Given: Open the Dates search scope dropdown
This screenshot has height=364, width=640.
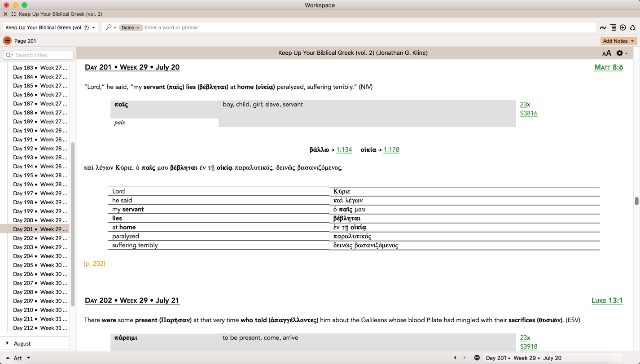Looking at the screenshot, I should pos(131,27).
